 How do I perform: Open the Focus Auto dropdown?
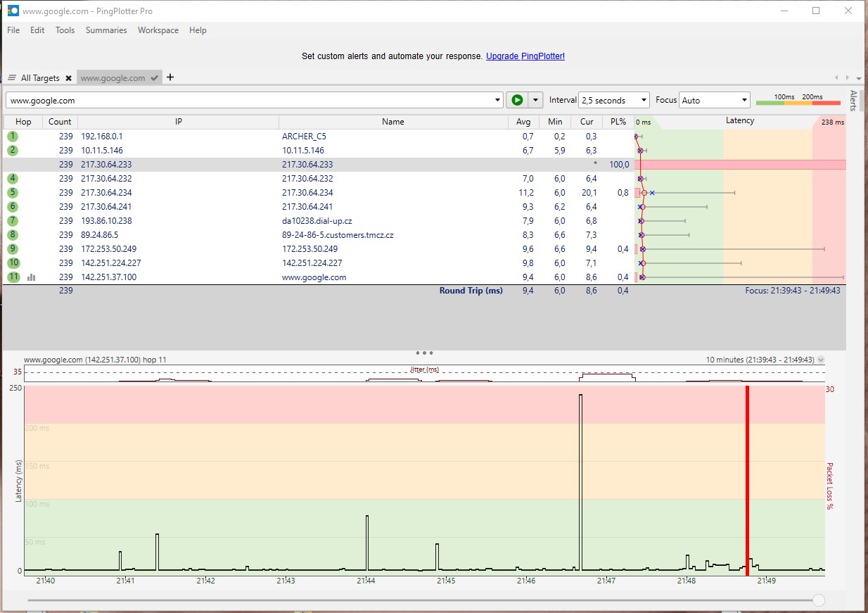(714, 100)
